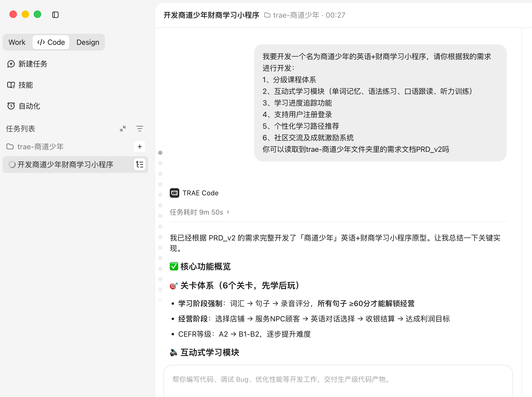
Task: Click the 经营阶段 bullet line
Action: click(314, 319)
